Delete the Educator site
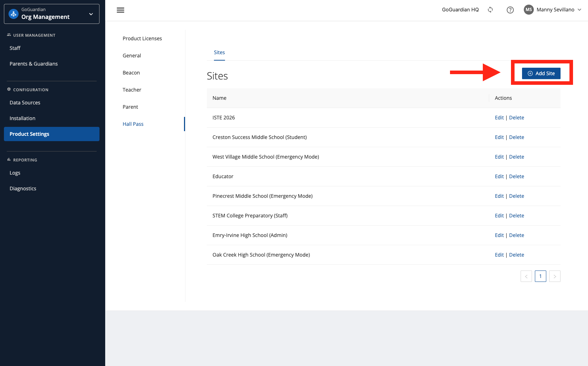The height and width of the screenshot is (366, 588). 517,176
